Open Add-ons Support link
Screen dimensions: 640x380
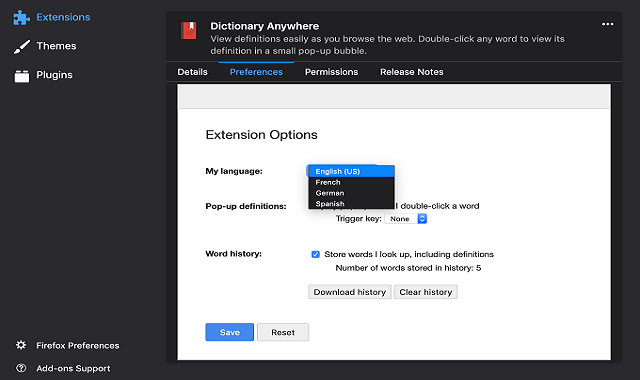[73, 368]
